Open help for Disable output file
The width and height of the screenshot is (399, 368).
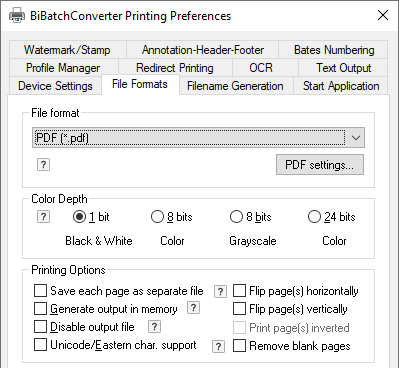click(x=154, y=327)
